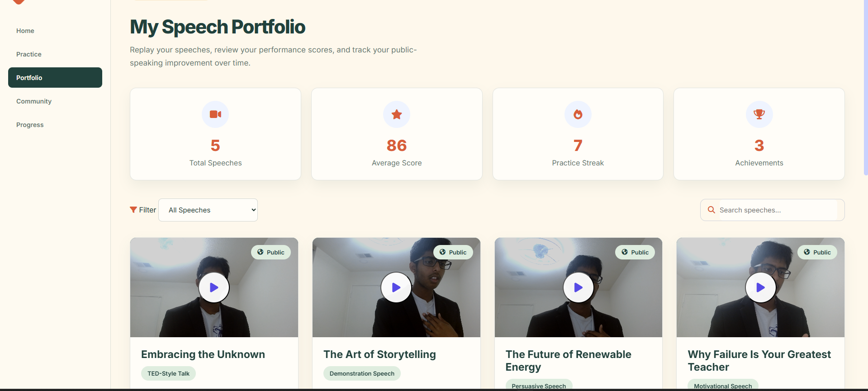
Task: Click the star icon above Average Score
Action: 397,114
